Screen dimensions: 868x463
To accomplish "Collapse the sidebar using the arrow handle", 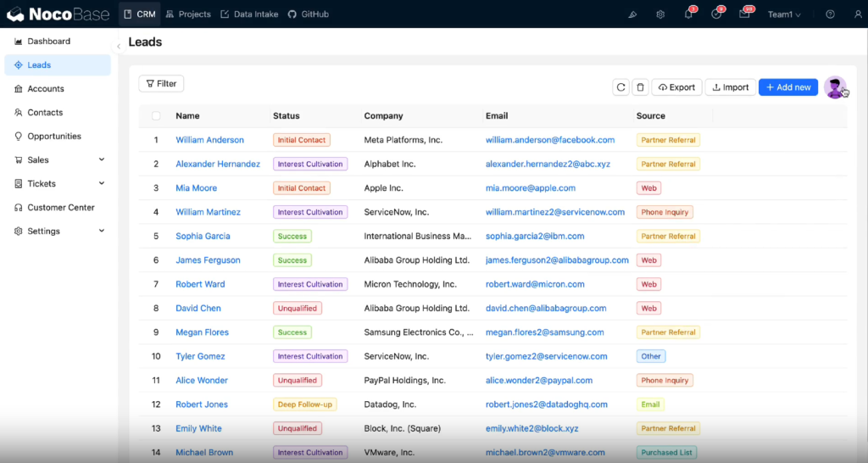I will pyautogui.click(x=119, y=46).
